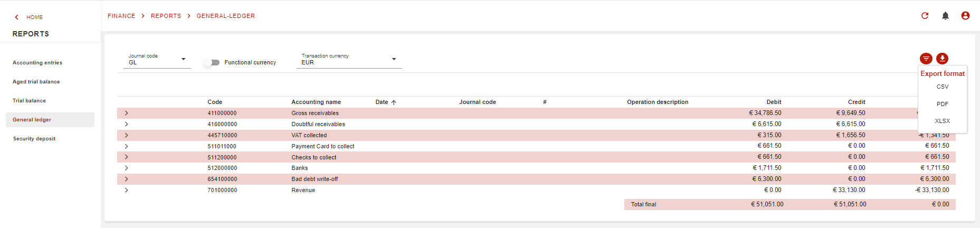
Task: Select PDF export format
Action: (x=942, y=104)
